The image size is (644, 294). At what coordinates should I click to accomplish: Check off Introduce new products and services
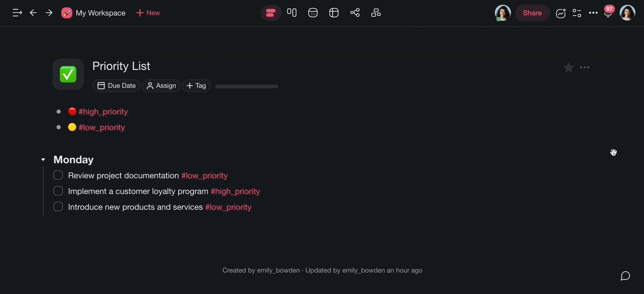click(58, 207)
